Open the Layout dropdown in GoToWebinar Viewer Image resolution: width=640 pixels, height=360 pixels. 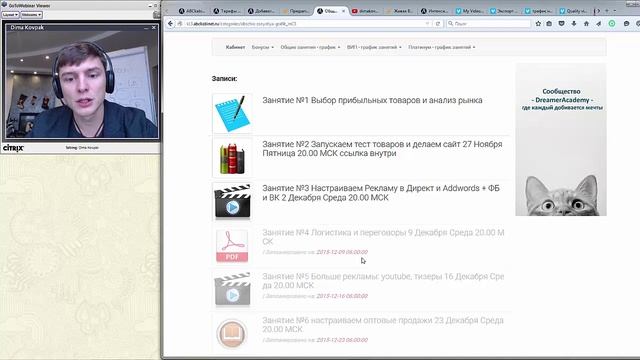click(x=10, y=15)
